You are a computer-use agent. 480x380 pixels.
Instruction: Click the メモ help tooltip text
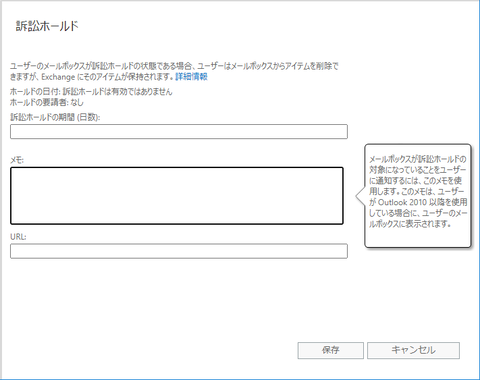click(x=418, y=191)
